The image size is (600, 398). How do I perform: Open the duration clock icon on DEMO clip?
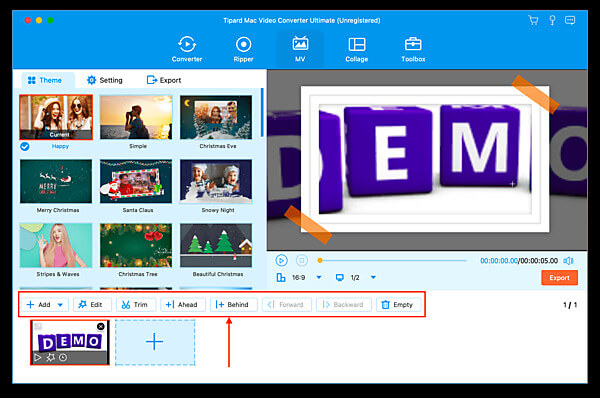pos(63,357)
